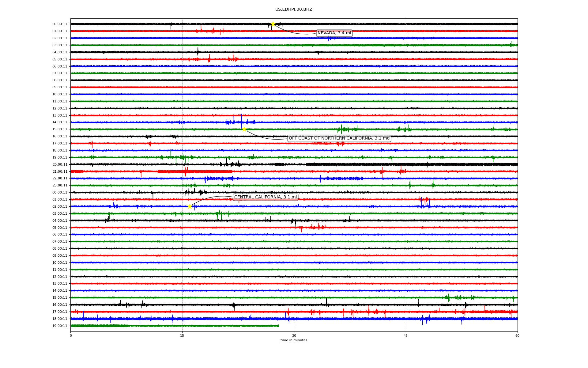Click the x-axis tick label 0
Image resolution: width=588 pixels, height=368 pixels.
click(71, 335)
